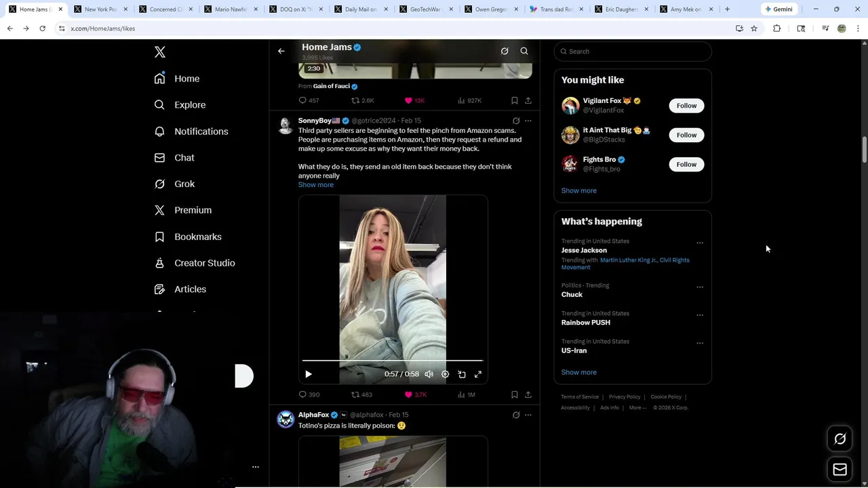This screenshot has width=868, height=488.
Task: Open Creator Studio in the sidebar
Action: tap(195, 263)
